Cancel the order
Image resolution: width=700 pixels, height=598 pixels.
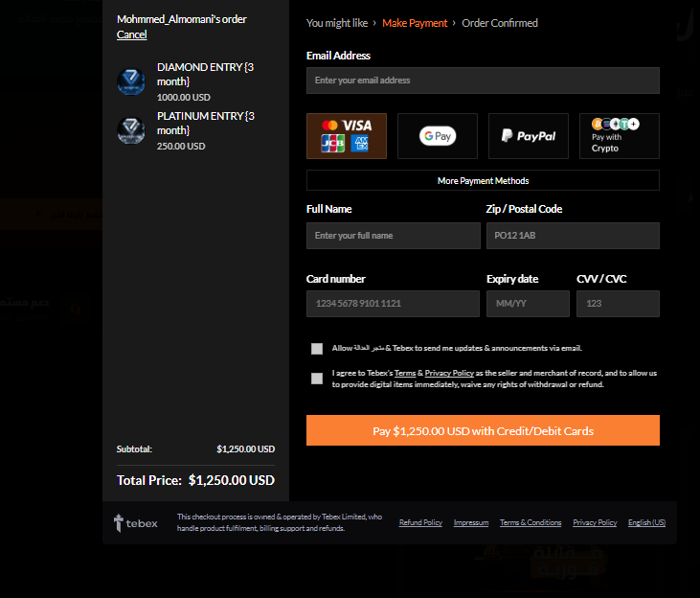click(132, 34)
